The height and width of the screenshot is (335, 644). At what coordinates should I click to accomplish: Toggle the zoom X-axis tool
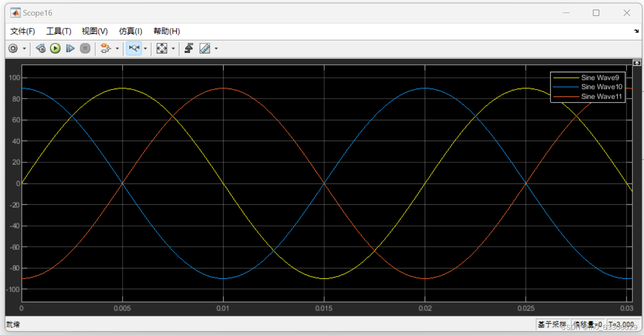coord(134,48)
